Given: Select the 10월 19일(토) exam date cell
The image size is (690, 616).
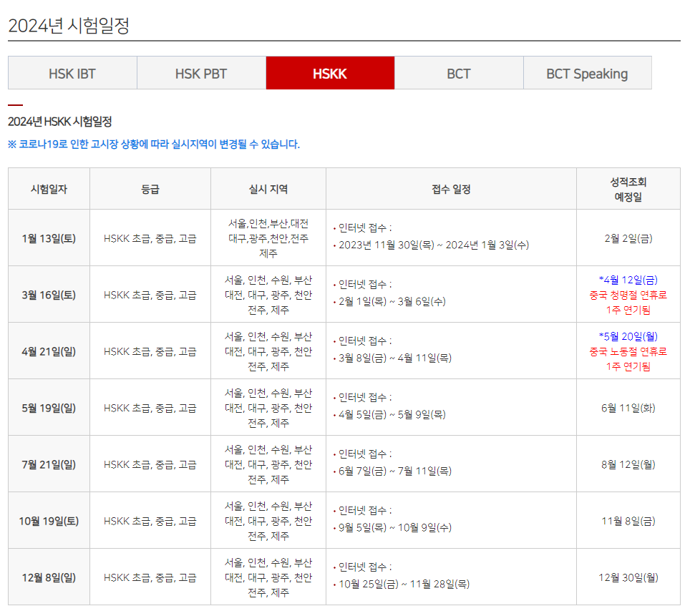Looking at the screenshot, I should pos(49,521).
